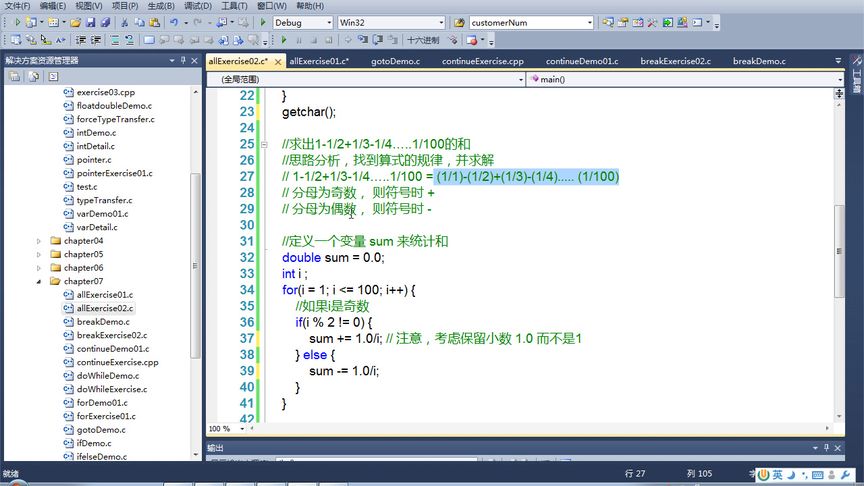
Task: Click the Continue debug play icon
Action: pyautogui.click(x=284, y=40)
